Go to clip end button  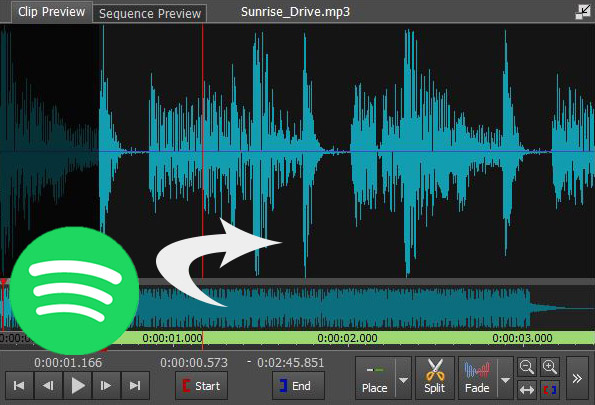click(135, 386)
